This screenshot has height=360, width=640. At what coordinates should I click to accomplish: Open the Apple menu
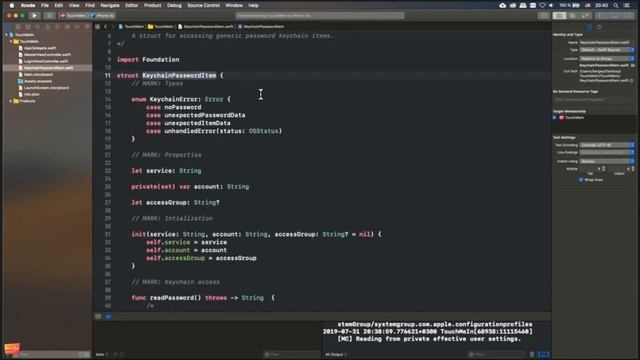click(x=11, y=5)
